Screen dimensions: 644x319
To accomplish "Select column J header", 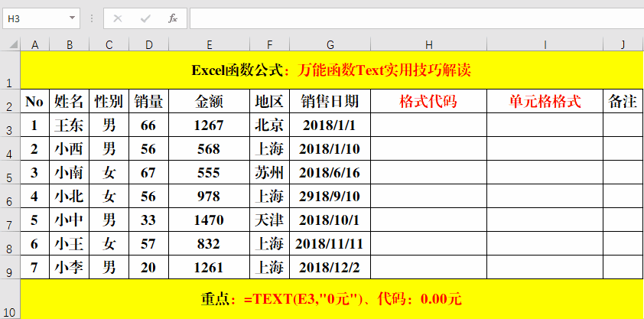I will [623, 44].
